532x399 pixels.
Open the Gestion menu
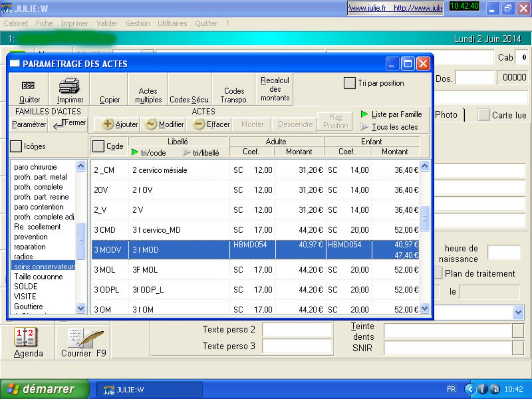tap(138, 23)
